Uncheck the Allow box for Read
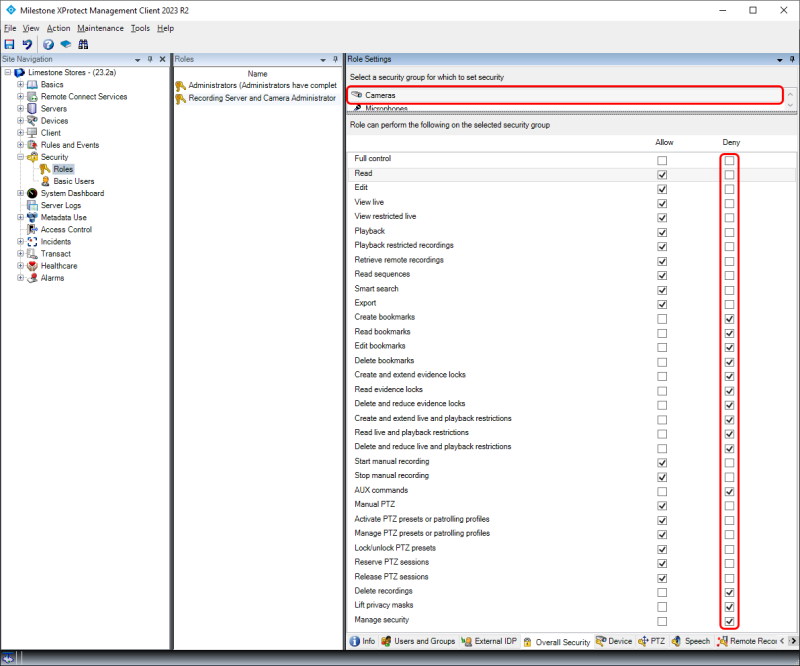This screenshot has width=800, height=666. pos(661,173)
